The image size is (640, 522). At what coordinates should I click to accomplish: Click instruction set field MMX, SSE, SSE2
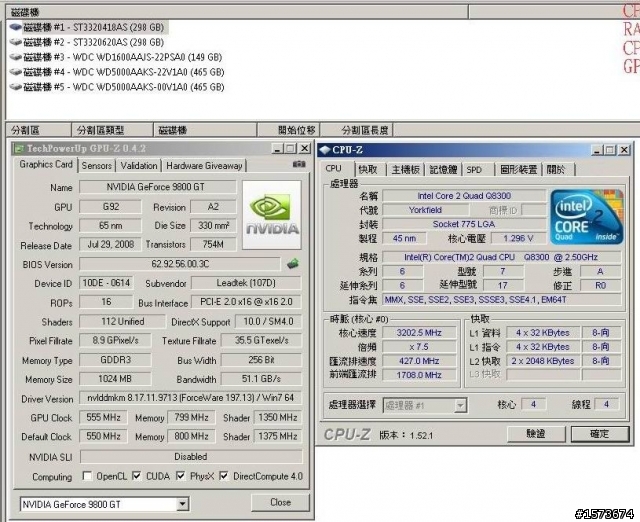pos(502,300)
